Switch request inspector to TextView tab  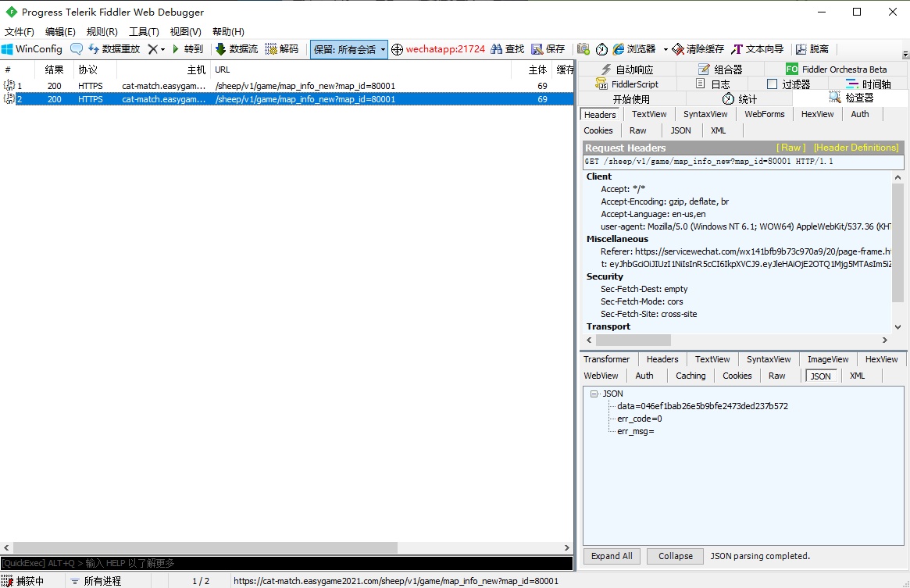pyautogui.click(x=649, y=114)
